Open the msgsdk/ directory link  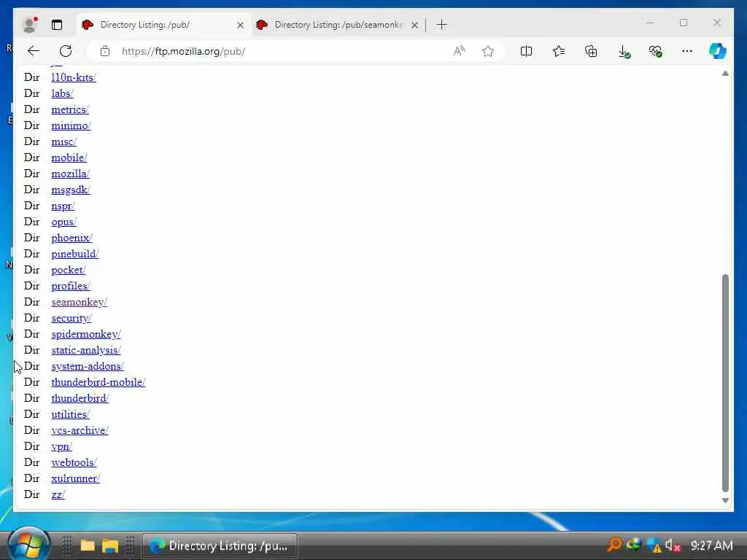pos(71,190)
